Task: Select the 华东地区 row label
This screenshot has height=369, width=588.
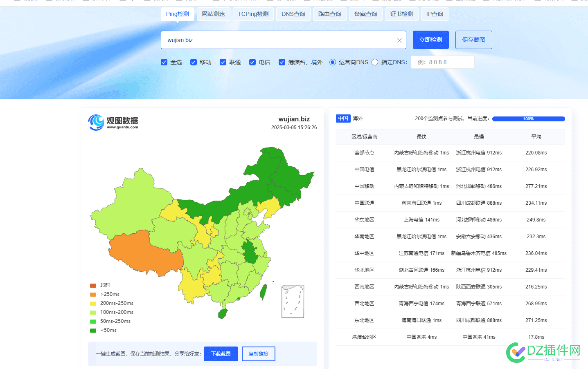Action: pyautogui.click(x=364, y=220)
